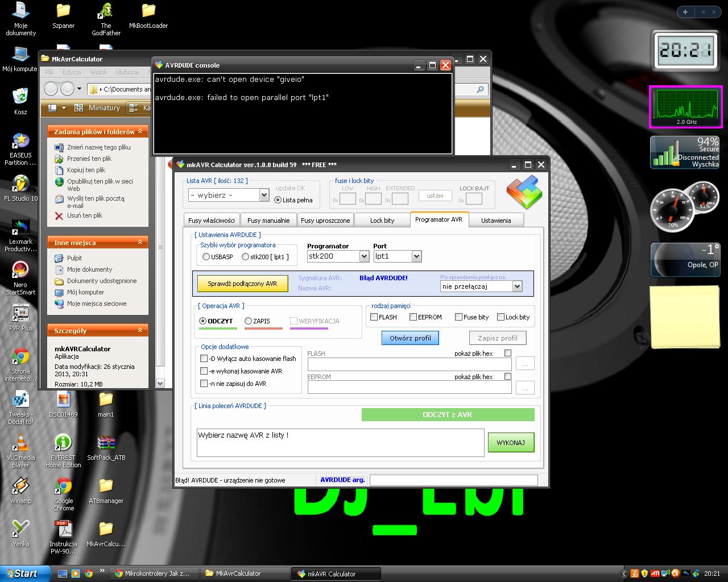Switch to Mikrokontrolery Chrome taskbar button
The height and width of the screenshot is (582, 728).
(x=154, y=573)
